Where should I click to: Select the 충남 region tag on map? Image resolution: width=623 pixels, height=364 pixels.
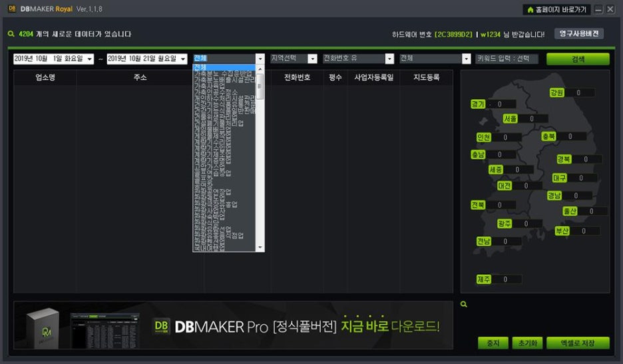tap(478, 154)
